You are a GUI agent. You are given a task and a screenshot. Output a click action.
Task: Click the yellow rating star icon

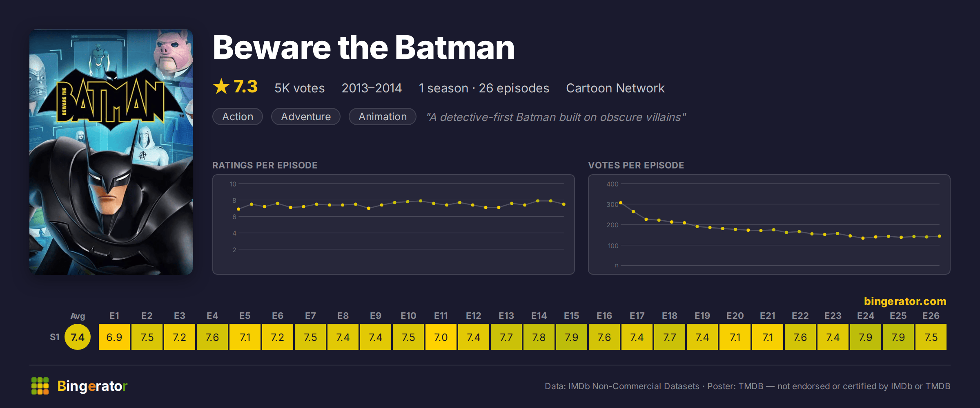point(221,86)
